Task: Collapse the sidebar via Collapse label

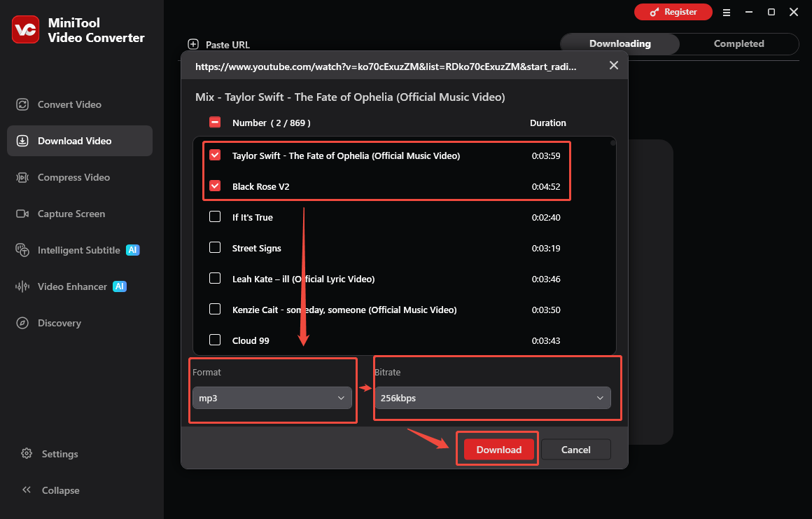Action: coord(61,490)
